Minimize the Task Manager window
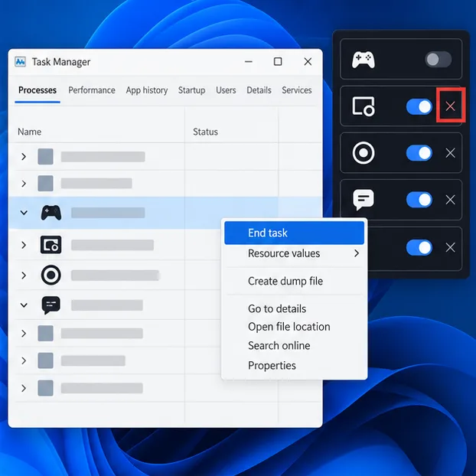This screenshot has height=476, width=476. tap(249, 62)
